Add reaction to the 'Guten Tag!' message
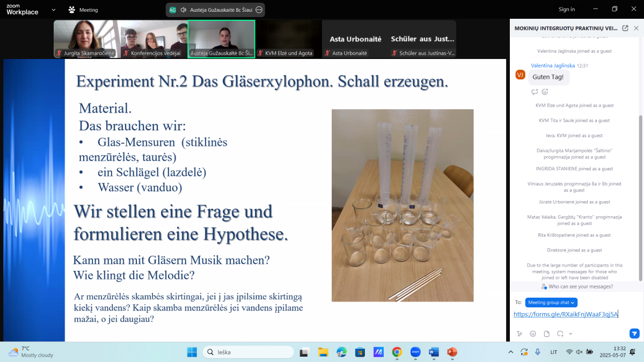This screenshot has width=644, height=362. pos(545,92)
